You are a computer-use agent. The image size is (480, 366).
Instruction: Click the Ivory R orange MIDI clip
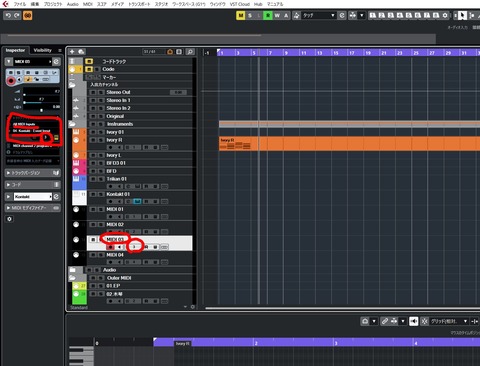point(349,143)
